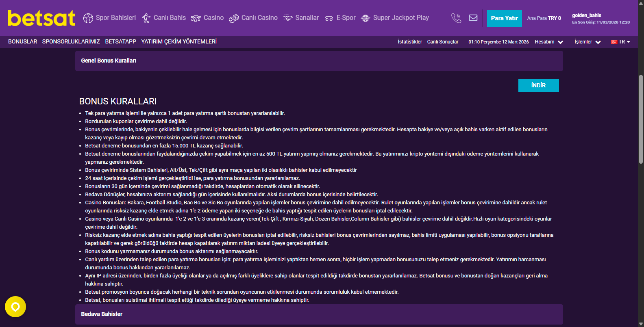644x327 pixels.
Task: Open the BONUSLAR link
Action: point(23,41)
